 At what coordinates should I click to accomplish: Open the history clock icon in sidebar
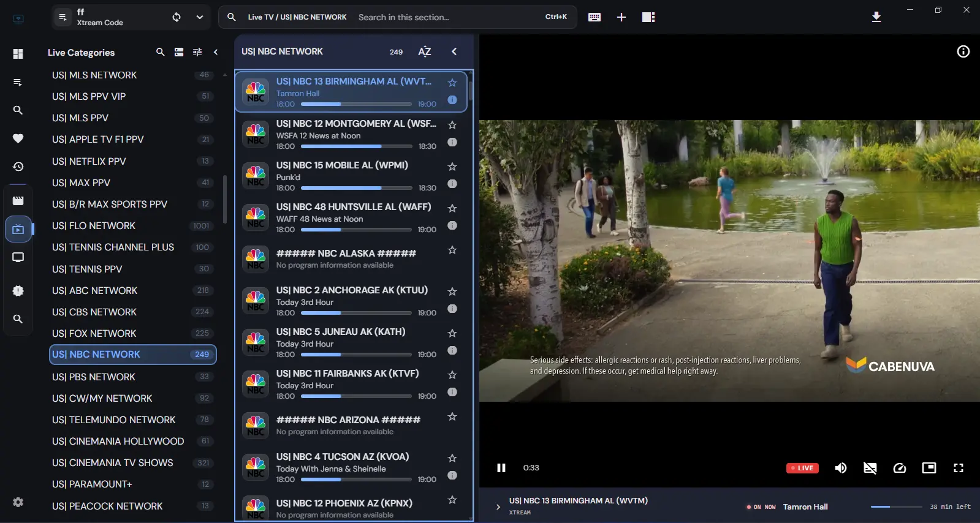[18, 167]
